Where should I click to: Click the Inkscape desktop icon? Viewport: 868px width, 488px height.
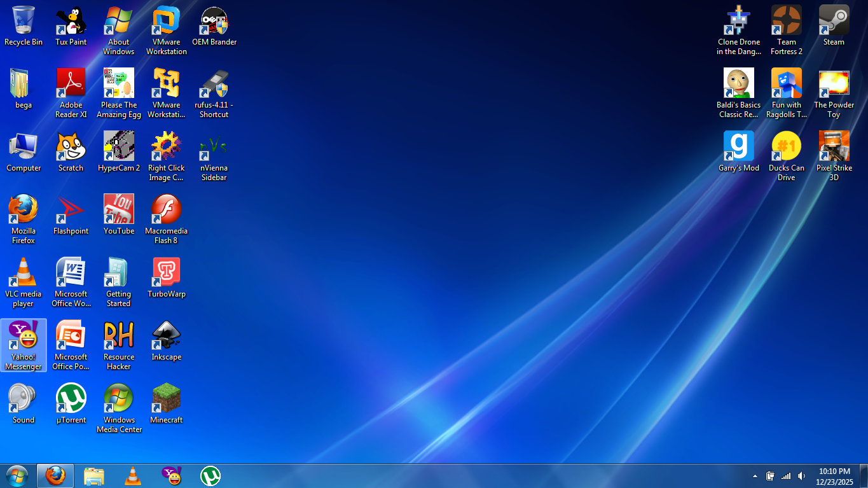tap(166, 337)
